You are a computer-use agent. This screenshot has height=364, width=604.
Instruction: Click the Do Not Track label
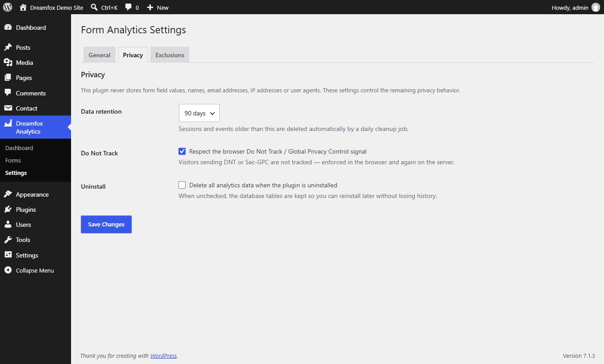(99, 153)
